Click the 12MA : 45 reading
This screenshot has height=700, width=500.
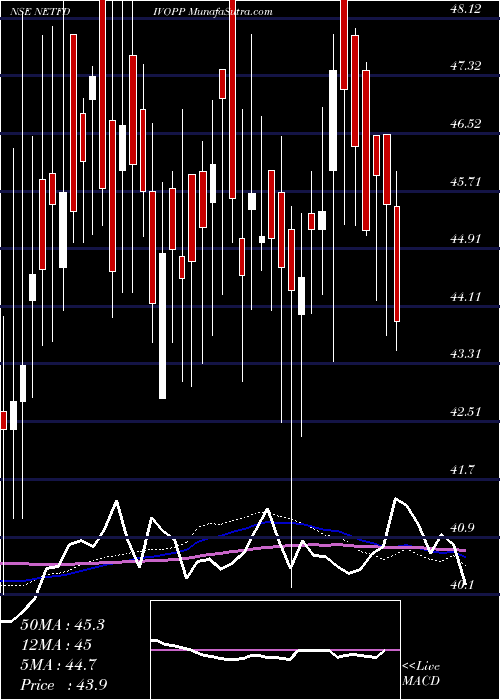(x=56, y=645)
